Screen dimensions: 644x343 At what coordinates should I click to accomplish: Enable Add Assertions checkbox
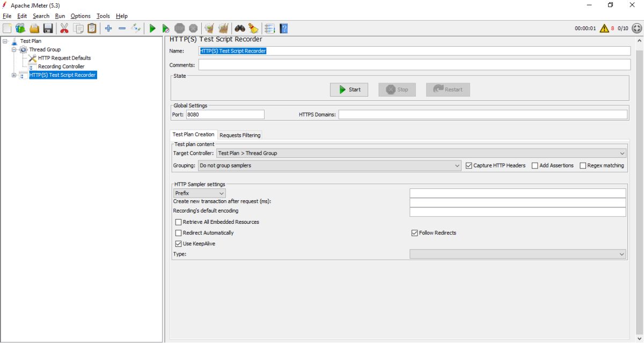[535, 165]
